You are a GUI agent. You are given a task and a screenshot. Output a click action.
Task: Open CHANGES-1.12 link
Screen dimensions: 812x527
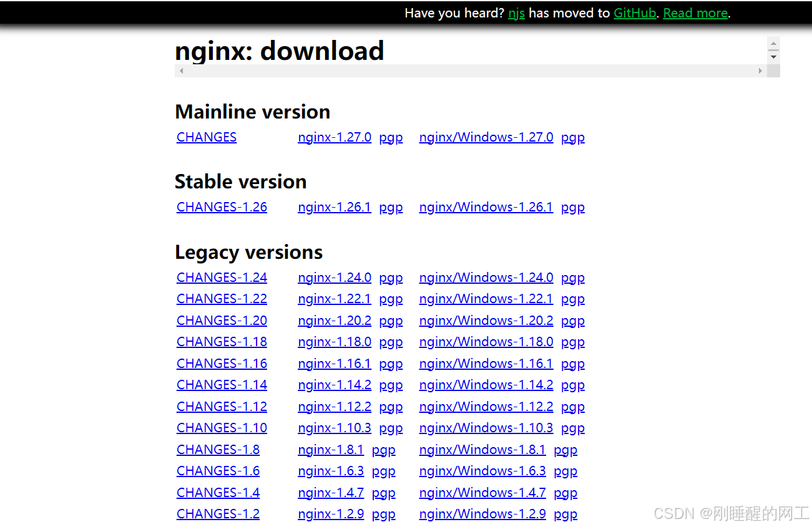pos(222,407)
